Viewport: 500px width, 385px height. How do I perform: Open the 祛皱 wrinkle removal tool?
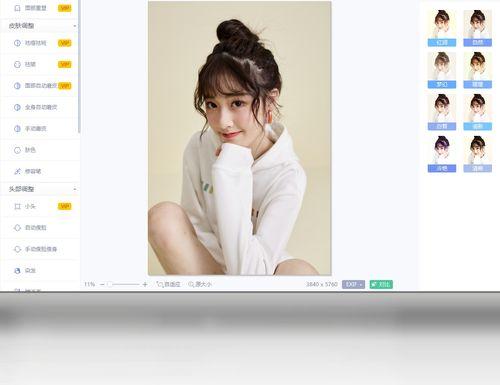(x=40, y=64)
